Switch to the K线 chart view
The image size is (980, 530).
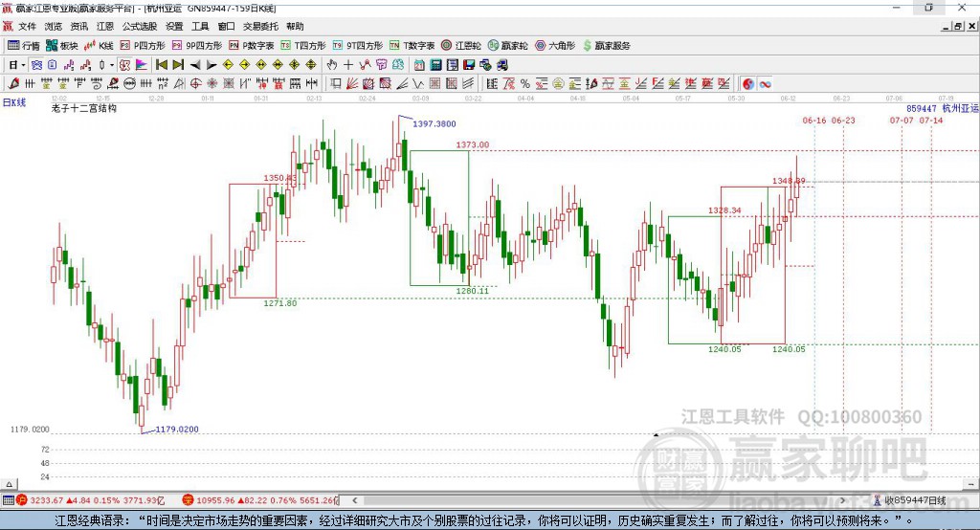point(99,46)
